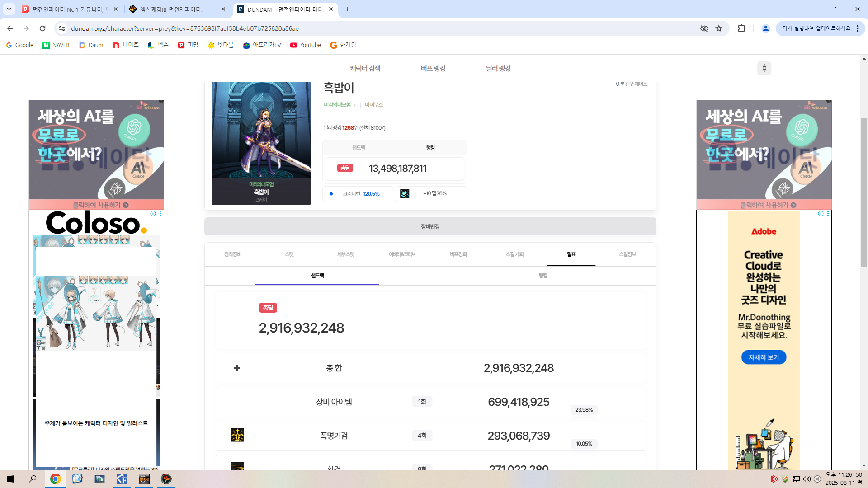This screenshot has height=488, width=868.
Task: Toggle the site light/dark theme sun icon
Action: [x=764, y=68]
